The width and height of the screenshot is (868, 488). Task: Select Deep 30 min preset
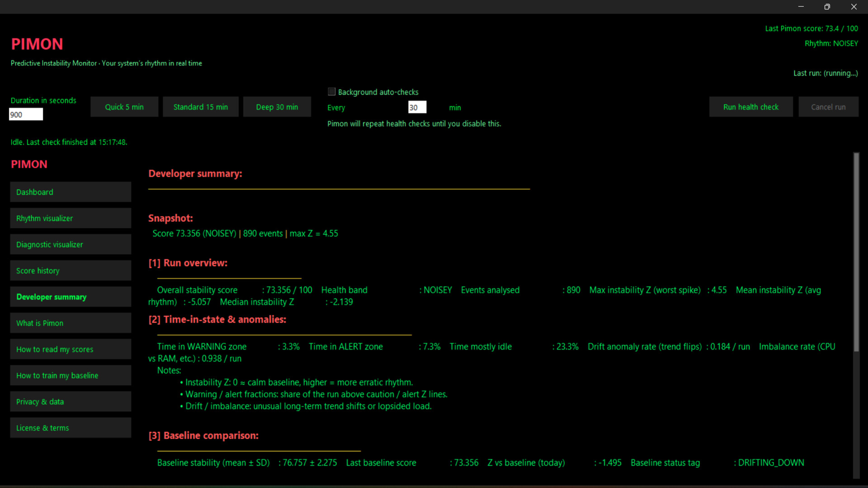[277, 107]
